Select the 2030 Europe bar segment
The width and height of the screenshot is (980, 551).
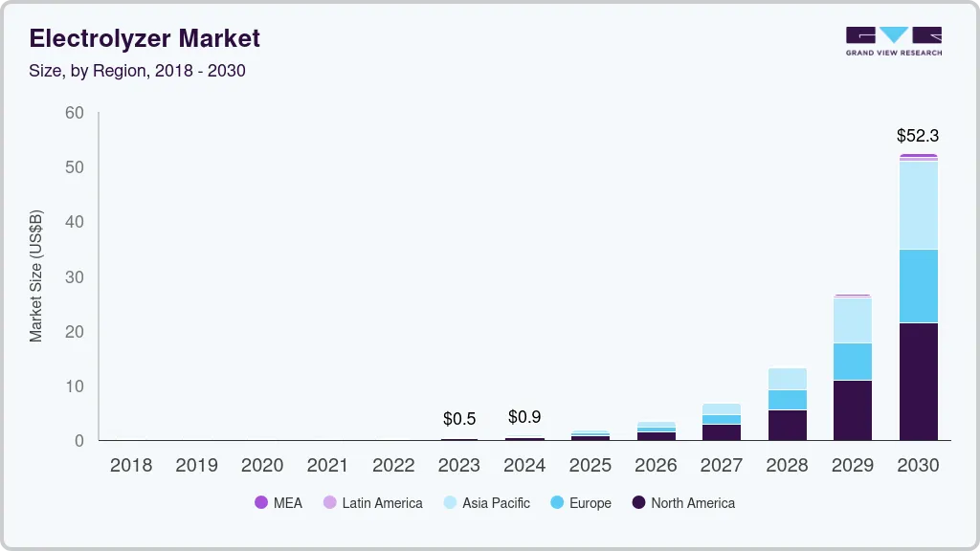[x=918, y=286]
